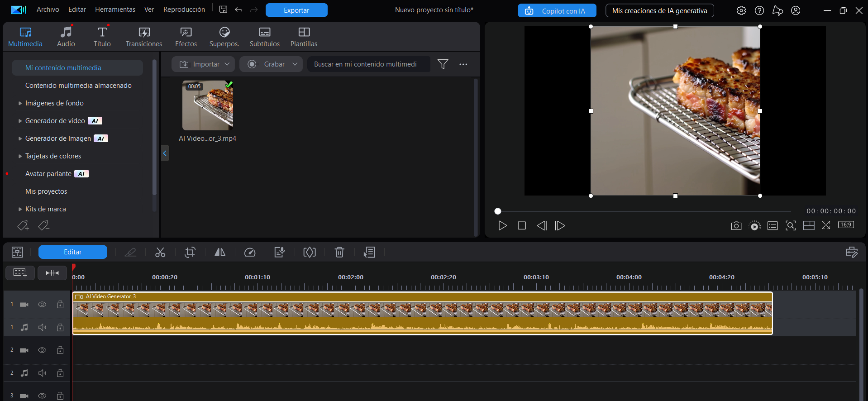Open the three-dot more options menu
This screenshot has width=868, height=401.
click(x=463, y=64)
